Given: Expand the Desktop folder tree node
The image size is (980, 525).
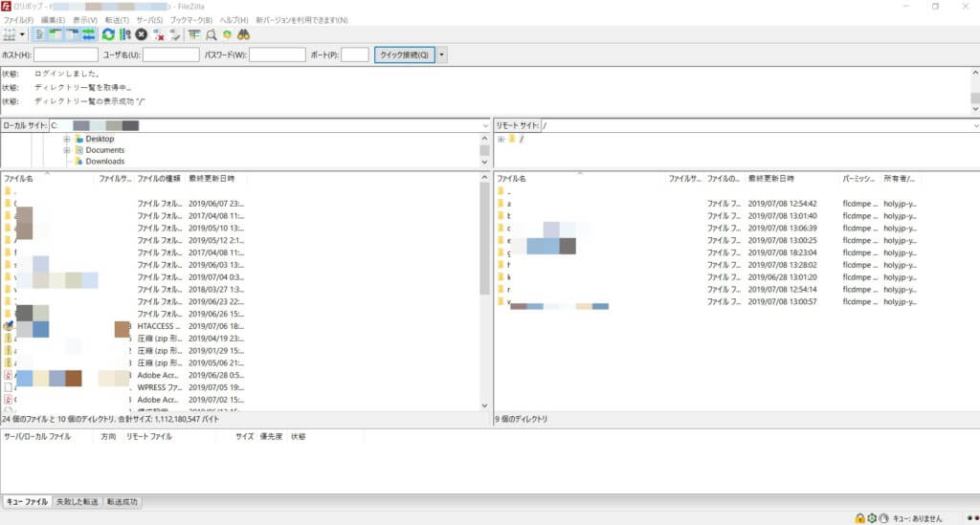Looking at the screenshot, I should click(67, 139).
